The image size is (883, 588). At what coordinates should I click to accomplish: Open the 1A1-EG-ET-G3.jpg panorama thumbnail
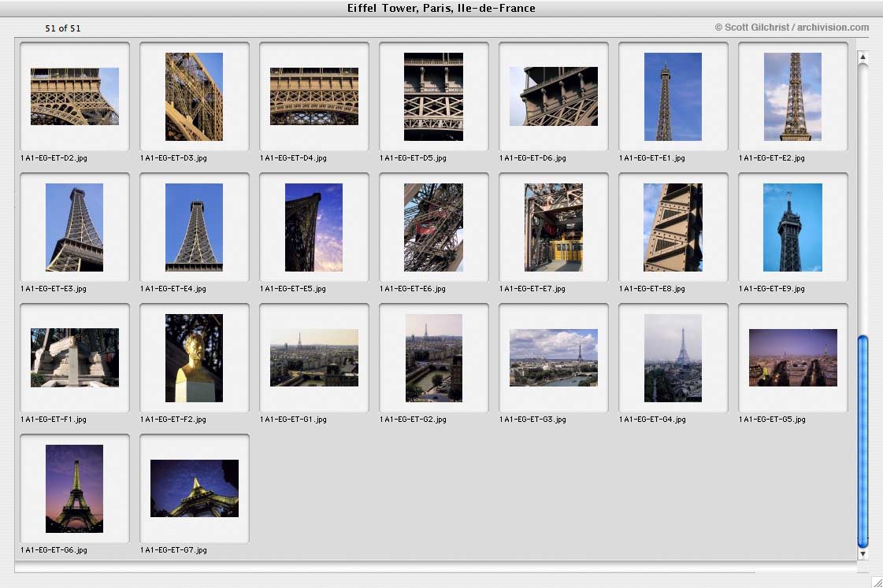coord(554,357)
